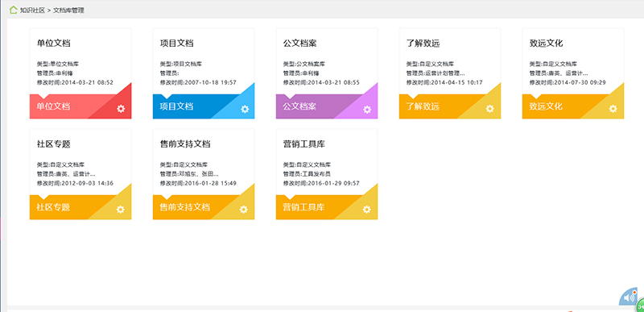Click the orange 了解致远 footer banner
Image resolution: width=644 pixels, height=312 pixels.
[x=450, y=106]
